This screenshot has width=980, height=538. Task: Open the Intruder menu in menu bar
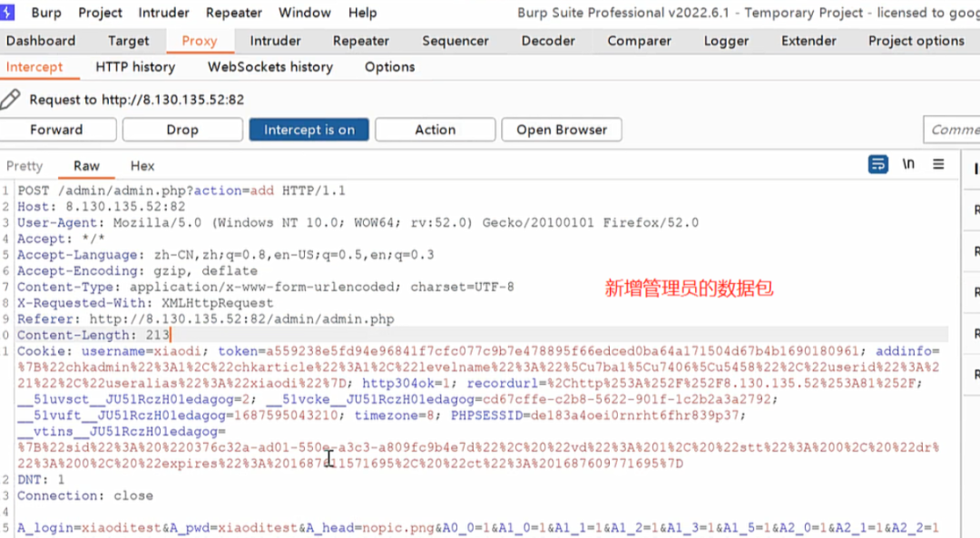tap(163, 13)
